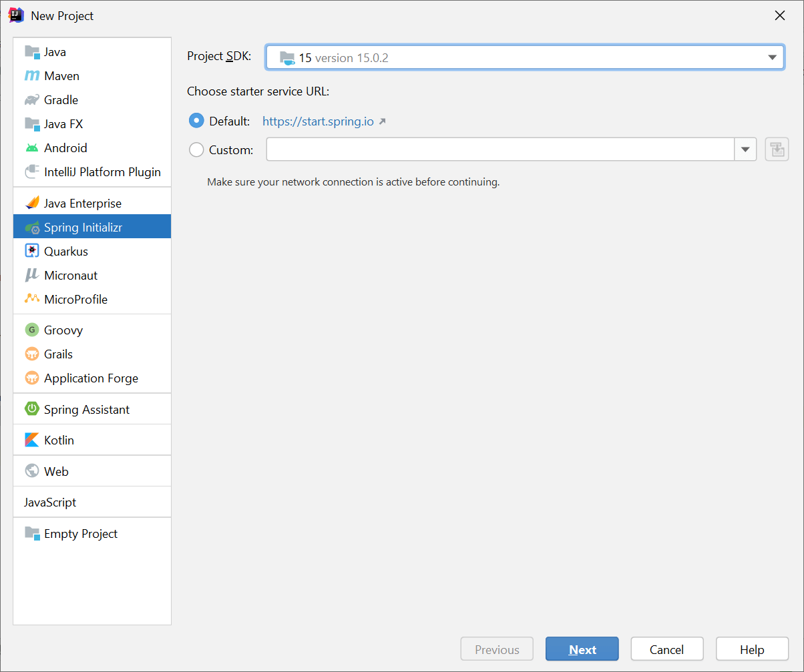Expand the Custom URL history dropdown arrow

click(745, 149)
